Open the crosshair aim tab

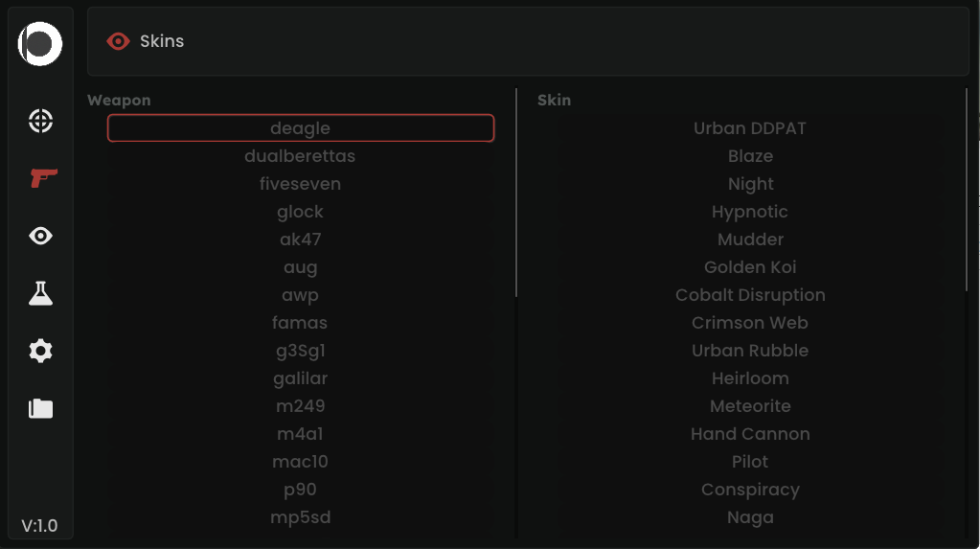click(40, 122)
